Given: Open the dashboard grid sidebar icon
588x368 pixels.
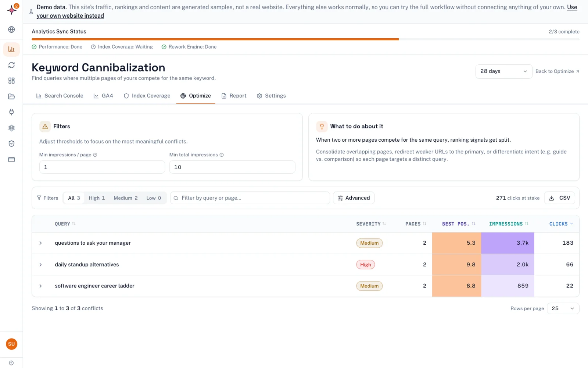Looking at the screenshot, I should (11, 81).
